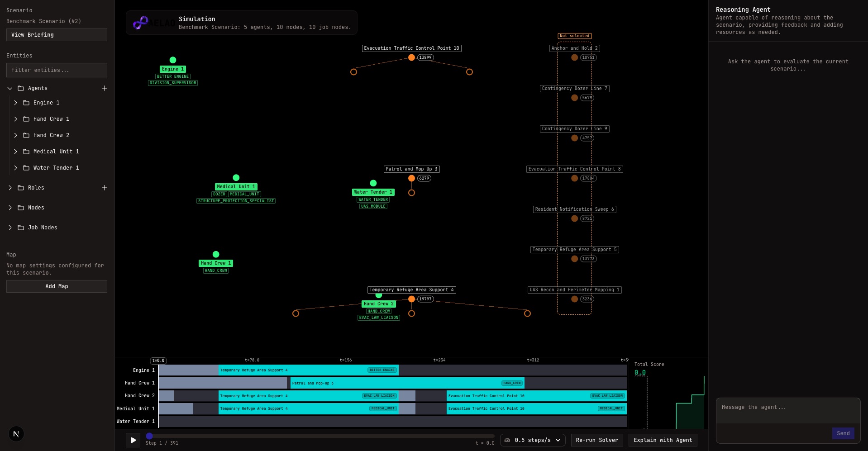Click the Re-run Solver button
The image size is (868, 451).
[597, 440]
